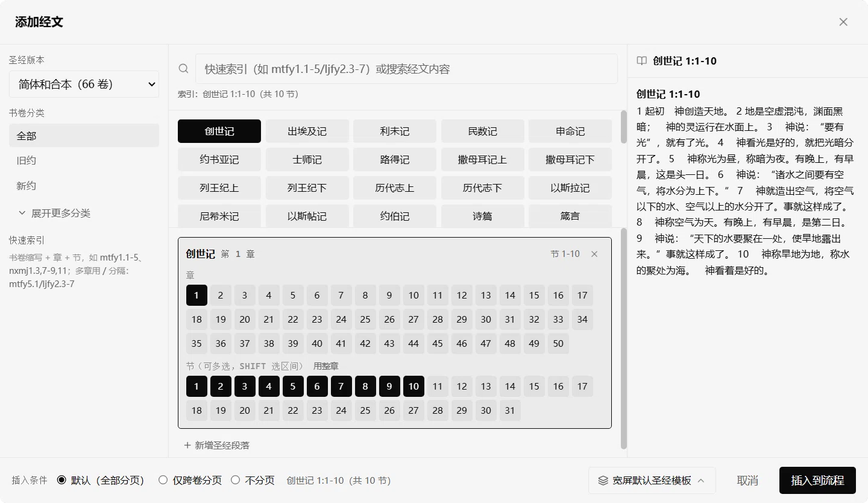The image size is (868, 503).
Task: Click the 取消 button
Action: pyautogui.click(x=747, y=481)
